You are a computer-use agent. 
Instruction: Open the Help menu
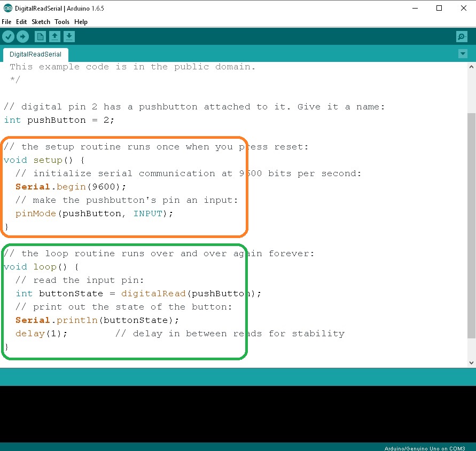pyautogui.click(x=81, y=22)
